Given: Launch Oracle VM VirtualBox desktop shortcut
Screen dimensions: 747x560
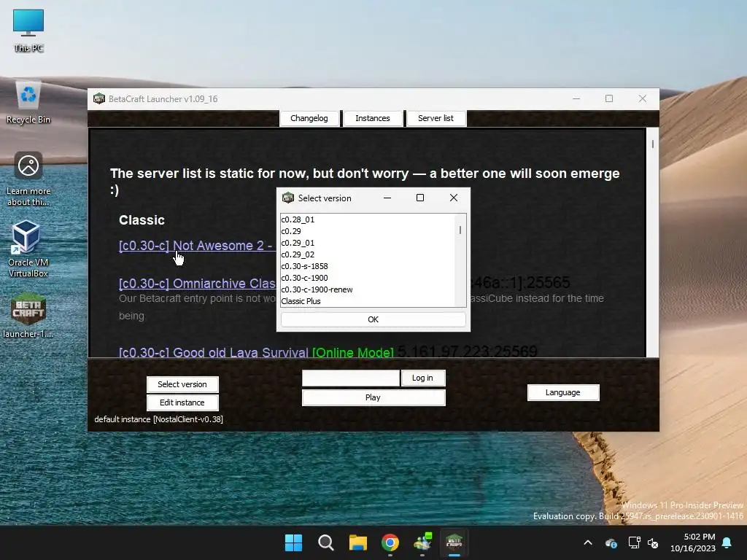Looking at the screenshot, I should pos(28,249).
